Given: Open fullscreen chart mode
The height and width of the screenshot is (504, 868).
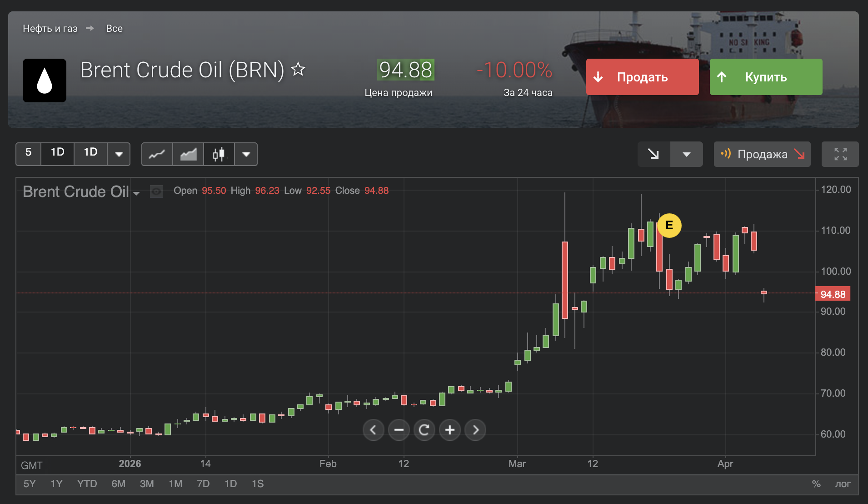Looking at the screenshot, I should pyautogui.click(x=840, y=154).
